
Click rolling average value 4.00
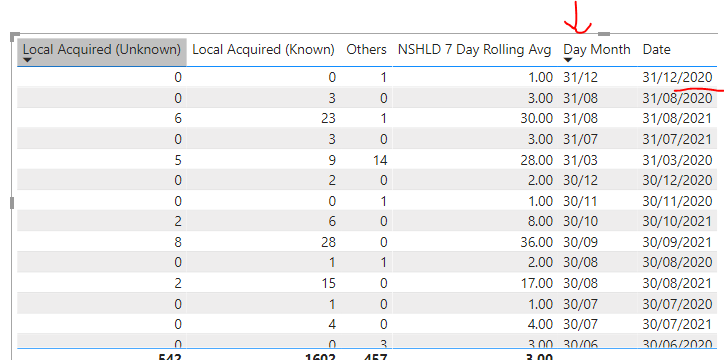pyautogui.click(x=540, y=325)
